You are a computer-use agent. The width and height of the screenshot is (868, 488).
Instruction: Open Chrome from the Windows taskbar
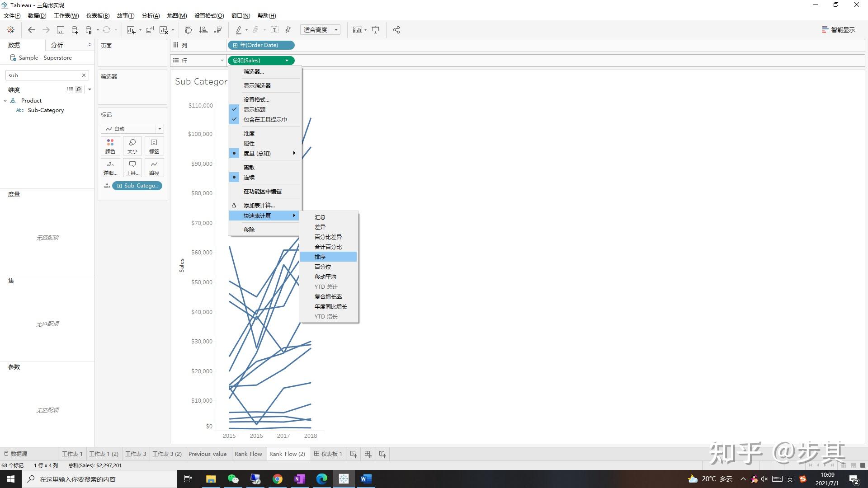point(277,479)
